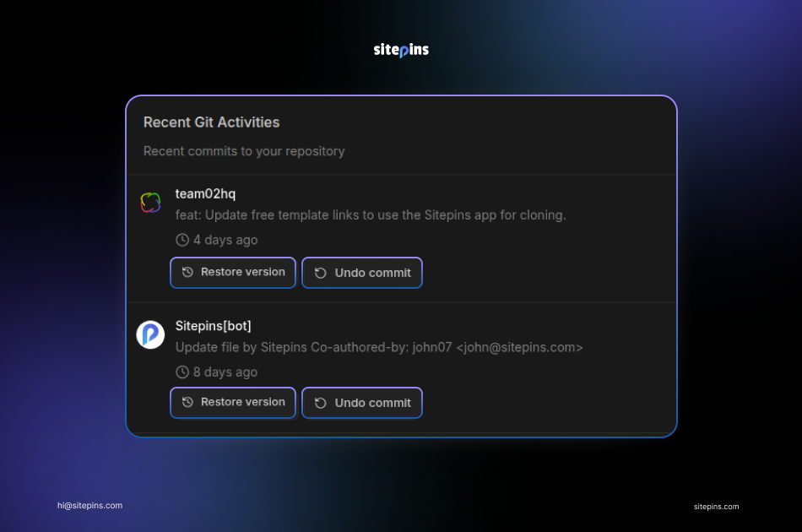The image size is (802, 532).
Task: Open the feat: Update free template links commit message
Action: tap(371, 215)
